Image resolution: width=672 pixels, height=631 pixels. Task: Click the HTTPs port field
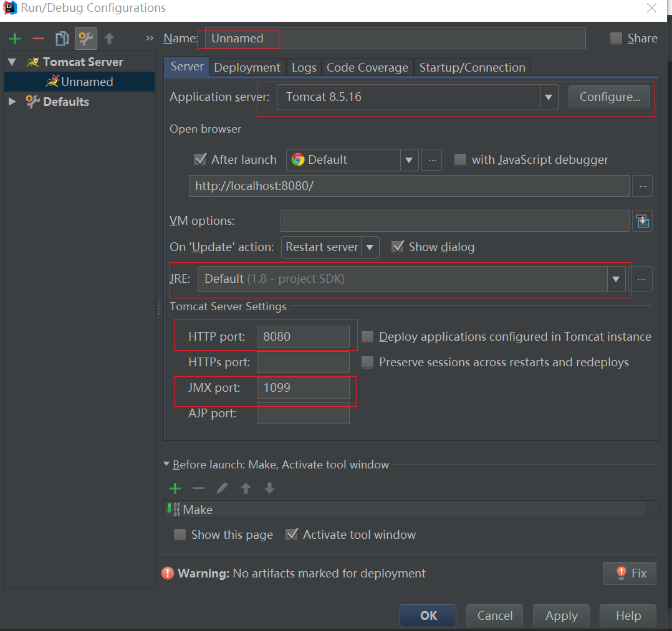coord(303,363)
